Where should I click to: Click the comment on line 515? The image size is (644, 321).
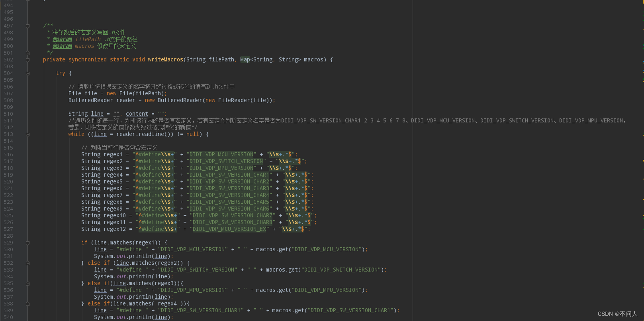point(119,148)
